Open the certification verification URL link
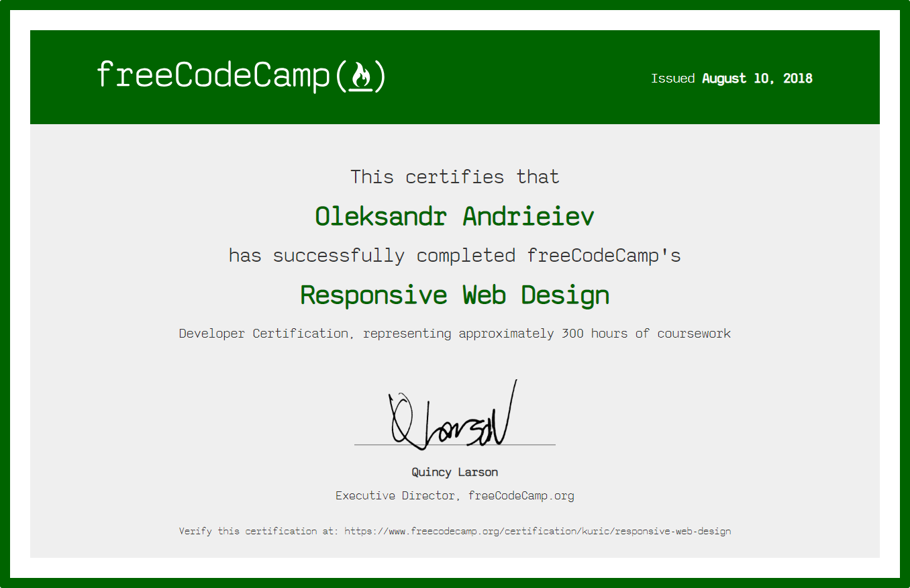910x588 pixels. pyautogui.click(x=537, y=531)
